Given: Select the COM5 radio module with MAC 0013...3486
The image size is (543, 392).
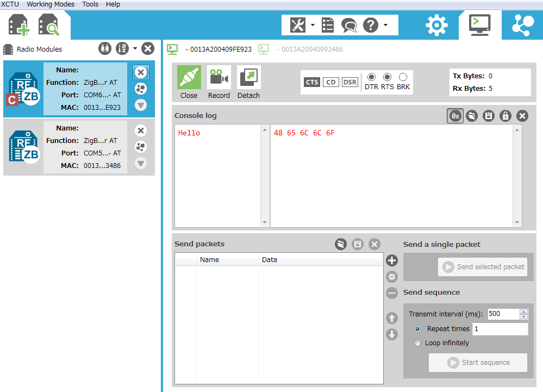Looking at the screenshot, I should (x=79, y=147).
